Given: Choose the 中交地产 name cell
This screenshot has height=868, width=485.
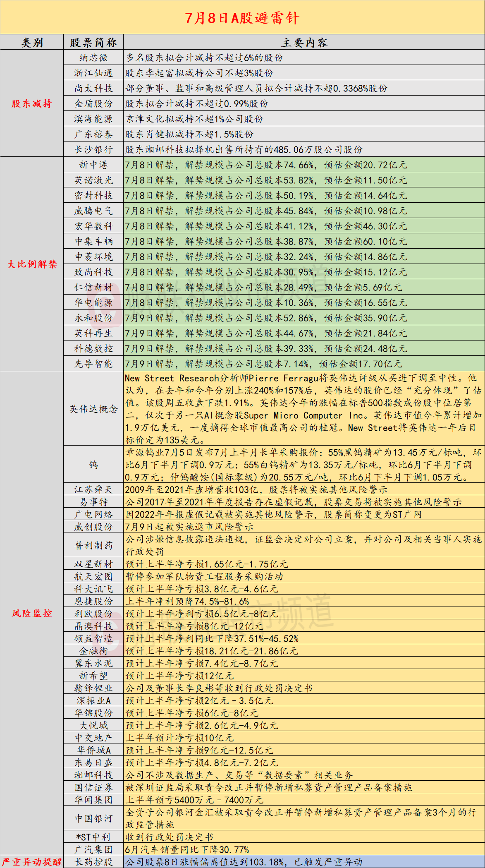Looking at the screenshot, I should pyautogui.click(x=93, y=738).
